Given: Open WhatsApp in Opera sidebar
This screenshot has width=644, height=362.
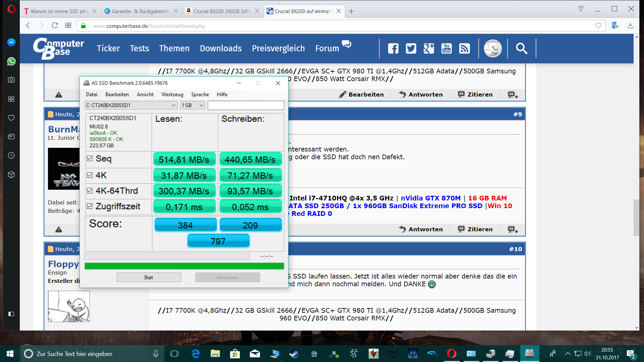Looking at the screenshot, I should [x=11, y=61].
